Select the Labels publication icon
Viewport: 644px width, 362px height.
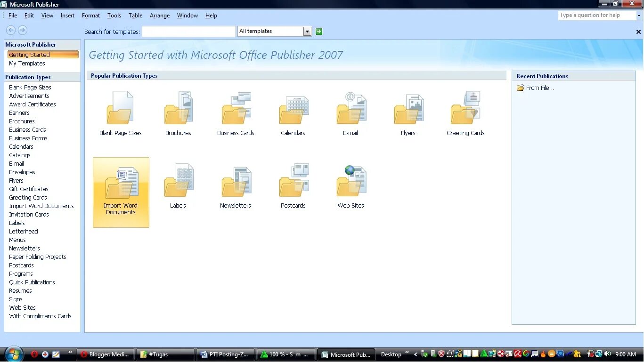178,184
